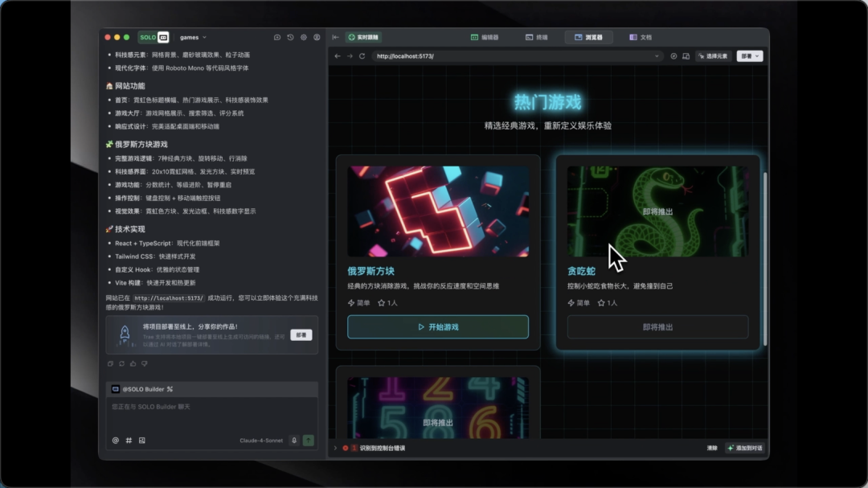Attach an image to the chat

[x=142, y=441]
